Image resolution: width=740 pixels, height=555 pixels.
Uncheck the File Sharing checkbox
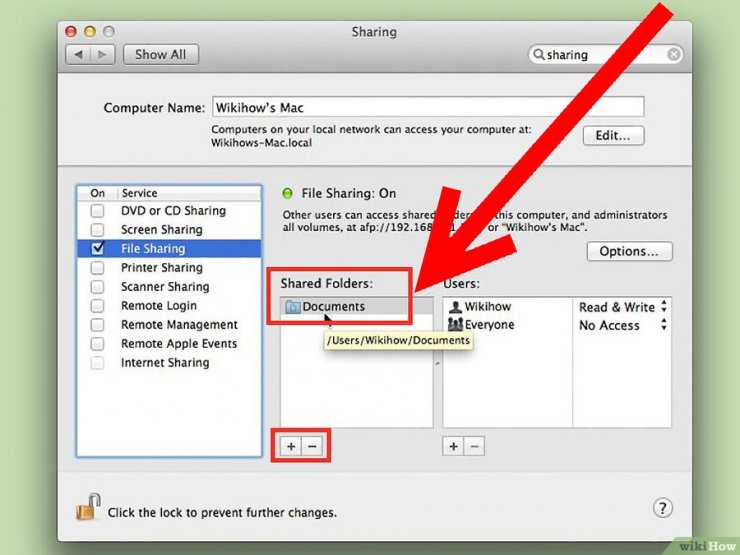(98, 248)
